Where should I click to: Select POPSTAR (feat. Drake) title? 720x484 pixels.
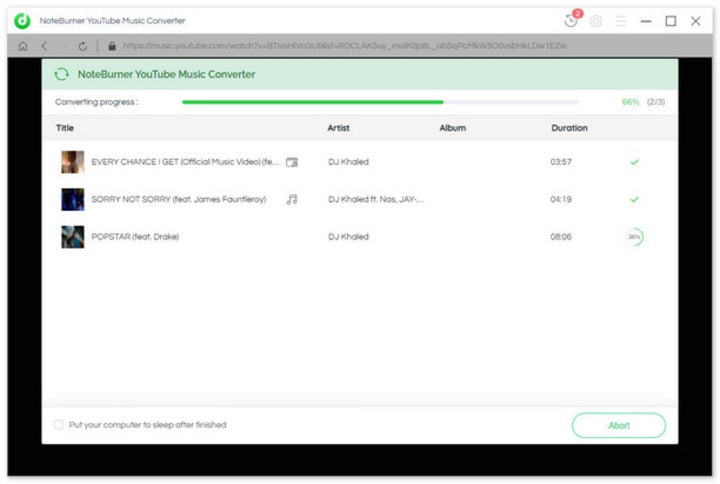[135, 237]
